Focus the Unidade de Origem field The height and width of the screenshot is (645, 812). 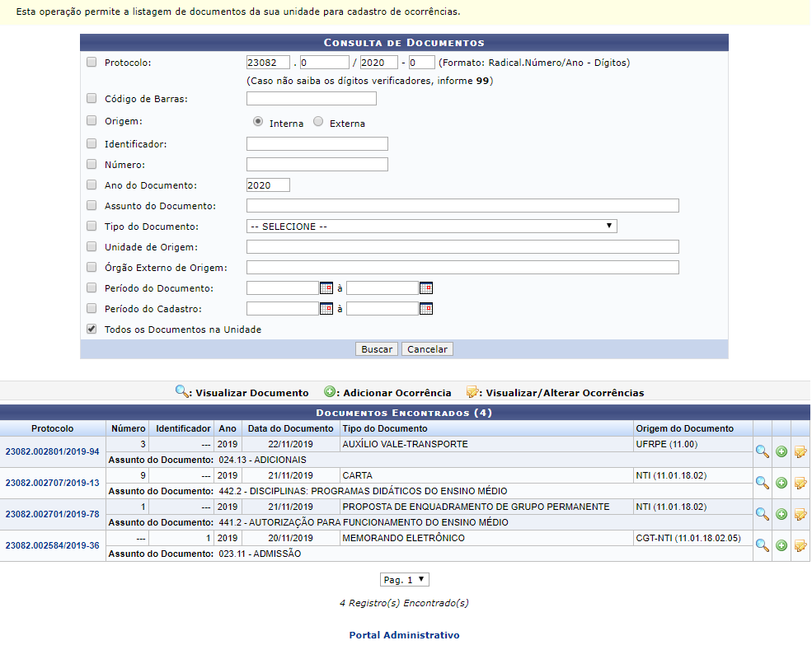pos(462,247)
